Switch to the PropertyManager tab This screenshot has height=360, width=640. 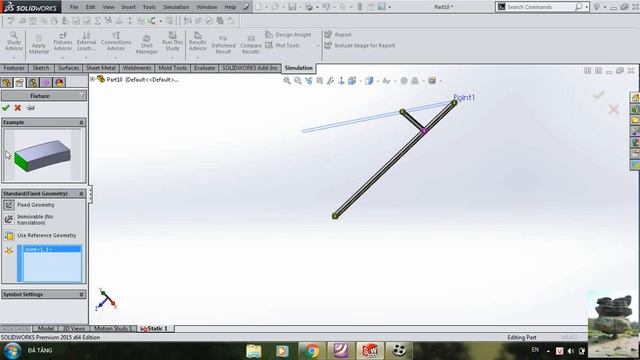[x=20, y=83]
